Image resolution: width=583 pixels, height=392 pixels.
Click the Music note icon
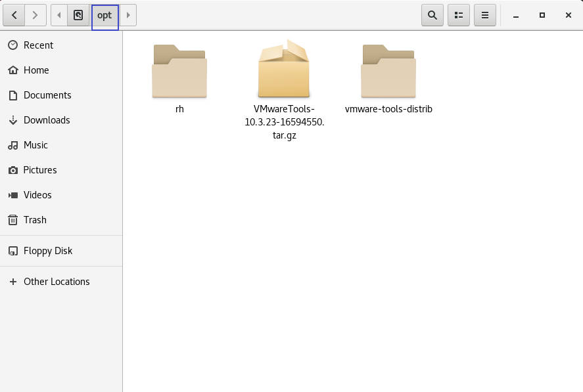(x=13, y=145)
